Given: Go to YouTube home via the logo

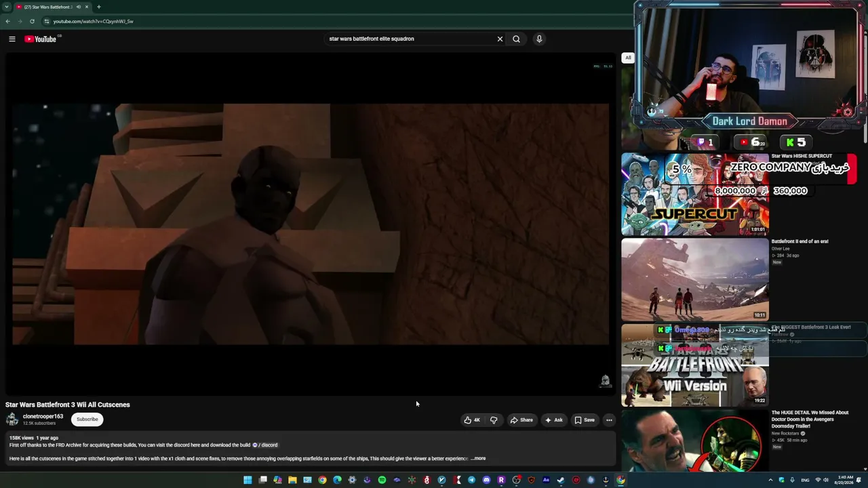Looking at the screenshot, I should (x=42, y=39).
